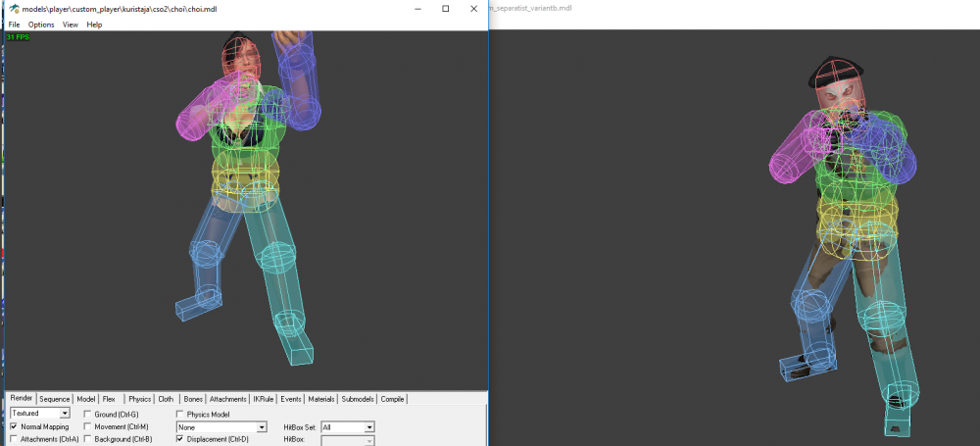Expand the Textured render mode dropdown
The width and height of the screenshot is (980, 446).
[65, 415]
